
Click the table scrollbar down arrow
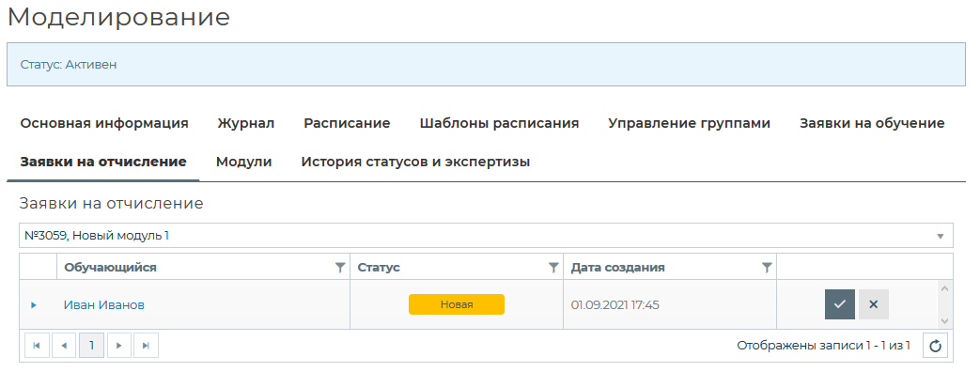click(944, 320)
